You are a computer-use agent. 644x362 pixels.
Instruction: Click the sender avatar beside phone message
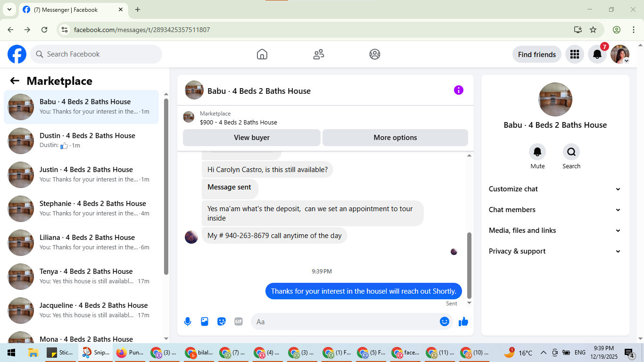191,237
